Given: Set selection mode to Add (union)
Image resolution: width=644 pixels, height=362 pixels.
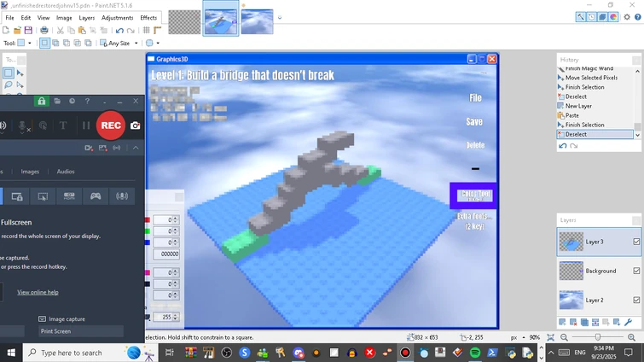Looking at the screenshot, I should pos(55,43).
